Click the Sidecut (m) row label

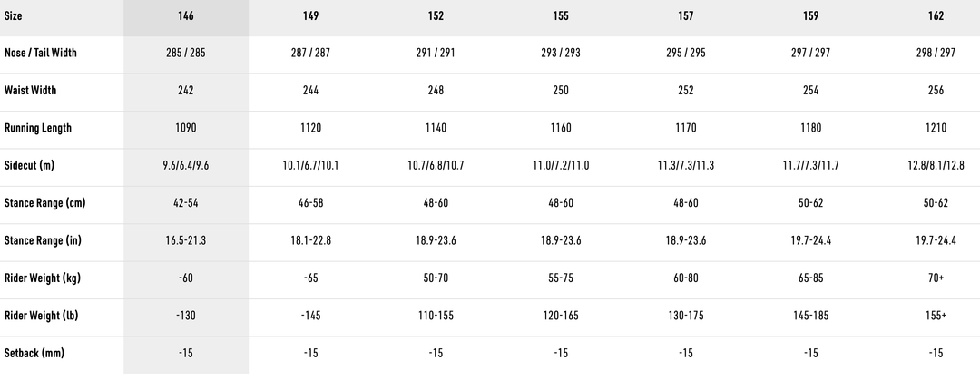pyautogui.click(x=31, y=166)
